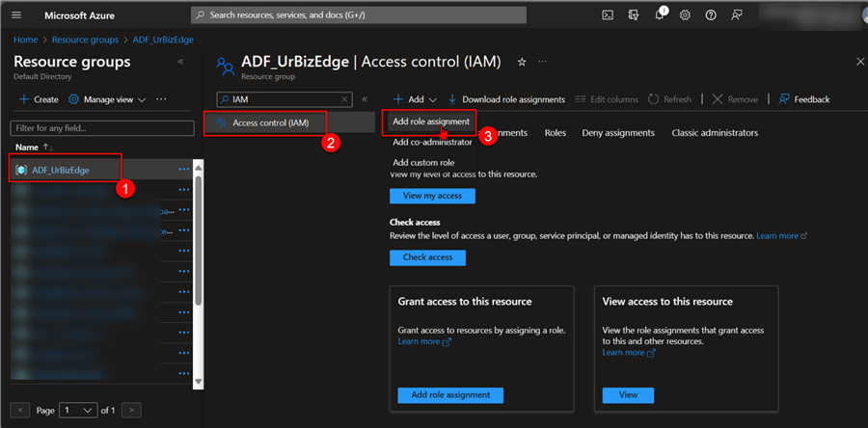This screenshot has height=428, width=868.
Task: Open the notifications bell
Action: pyautogui.click(x=659, y=15)
